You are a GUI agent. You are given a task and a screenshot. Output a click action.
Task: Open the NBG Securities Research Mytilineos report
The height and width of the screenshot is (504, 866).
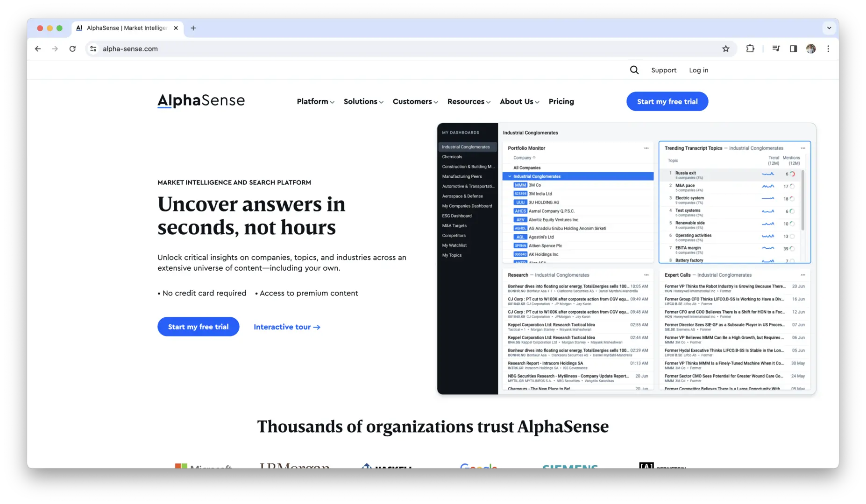click(578, 378)
